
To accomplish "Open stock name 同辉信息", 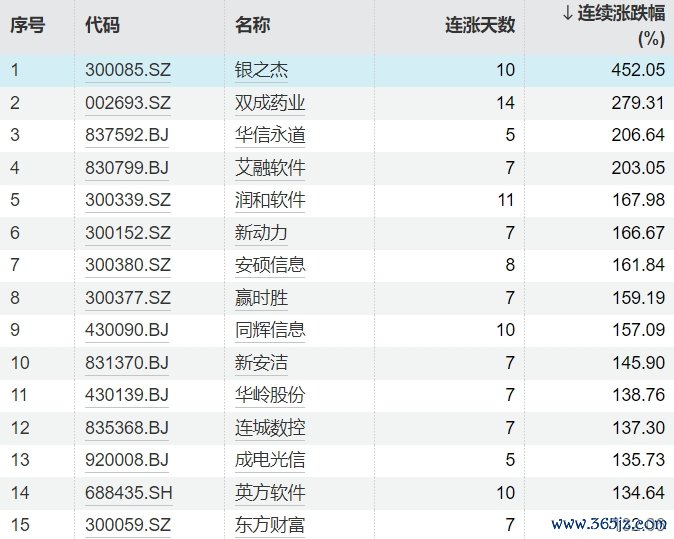I will click(270, 330).
